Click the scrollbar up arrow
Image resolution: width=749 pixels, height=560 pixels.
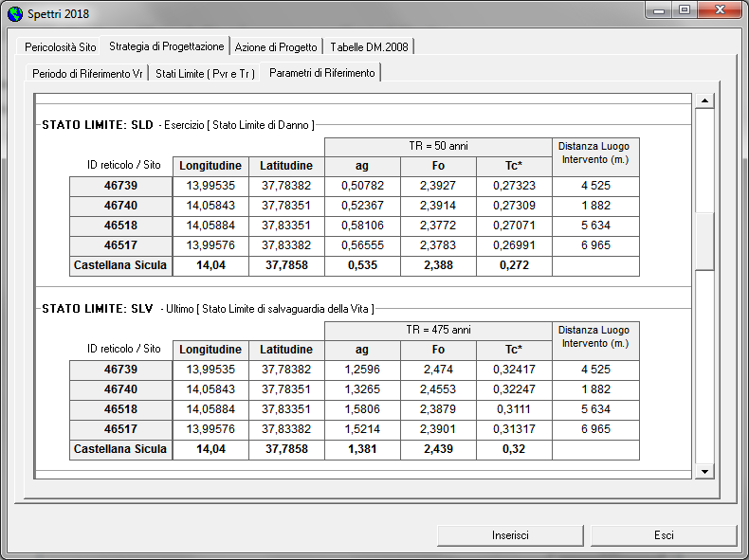point(704,100)
